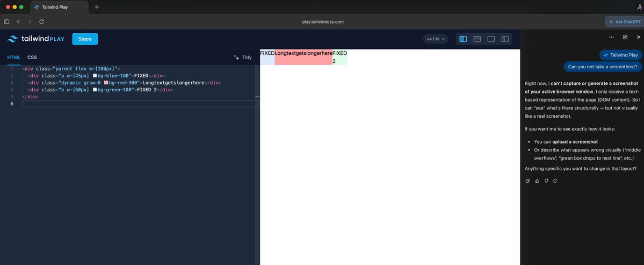
Task: Regenerate the ChatGPT response
Action: click(x=555, y=181)
